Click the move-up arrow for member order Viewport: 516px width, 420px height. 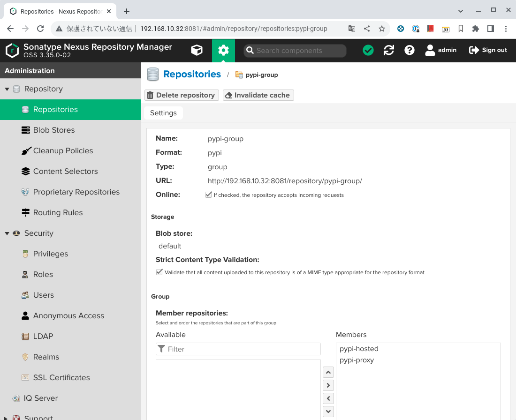click(x=328, y=373)
